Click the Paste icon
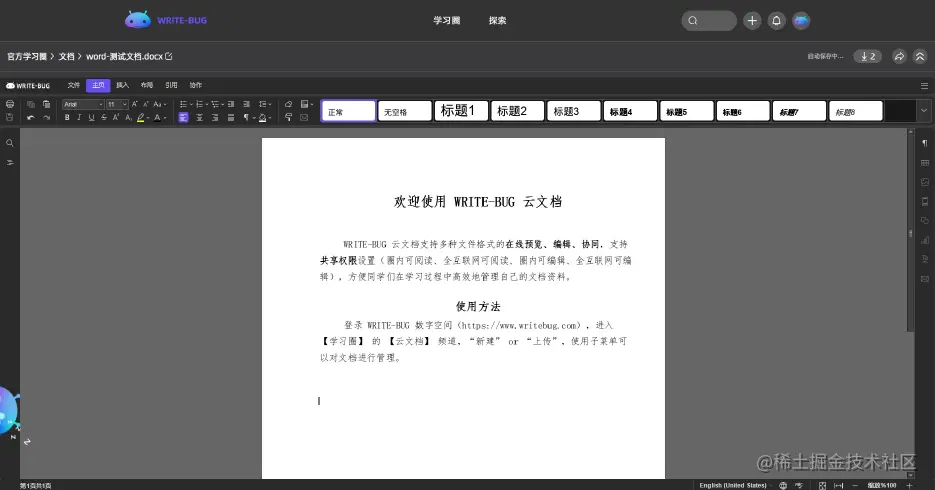This screenshot has height=490, width=935. point(46,104)
